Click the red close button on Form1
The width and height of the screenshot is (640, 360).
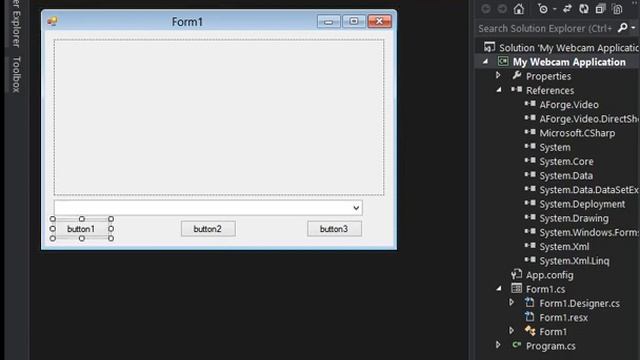(380, 21)
